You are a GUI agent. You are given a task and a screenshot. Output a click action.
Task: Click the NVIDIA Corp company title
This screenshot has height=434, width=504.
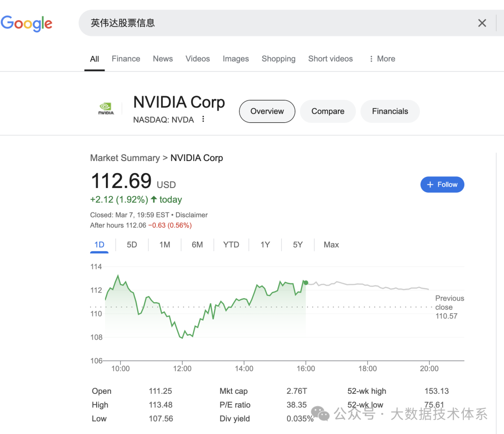179,102
